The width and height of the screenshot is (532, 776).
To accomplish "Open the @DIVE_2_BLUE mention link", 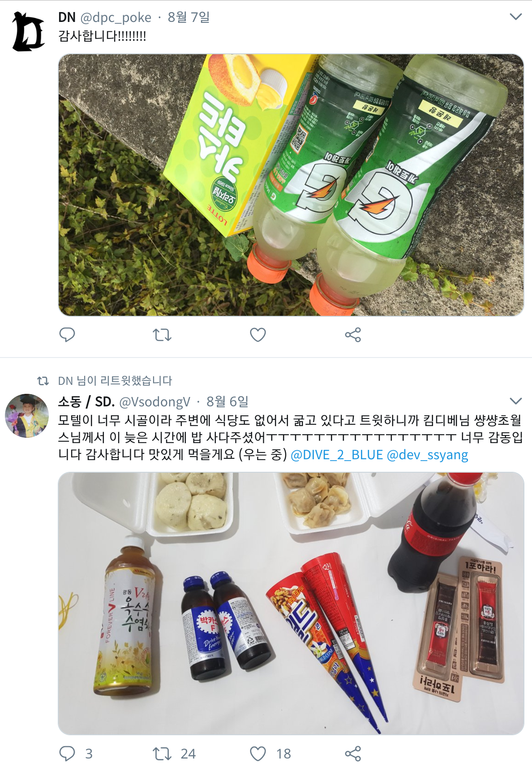I will (x=337, y=455).
